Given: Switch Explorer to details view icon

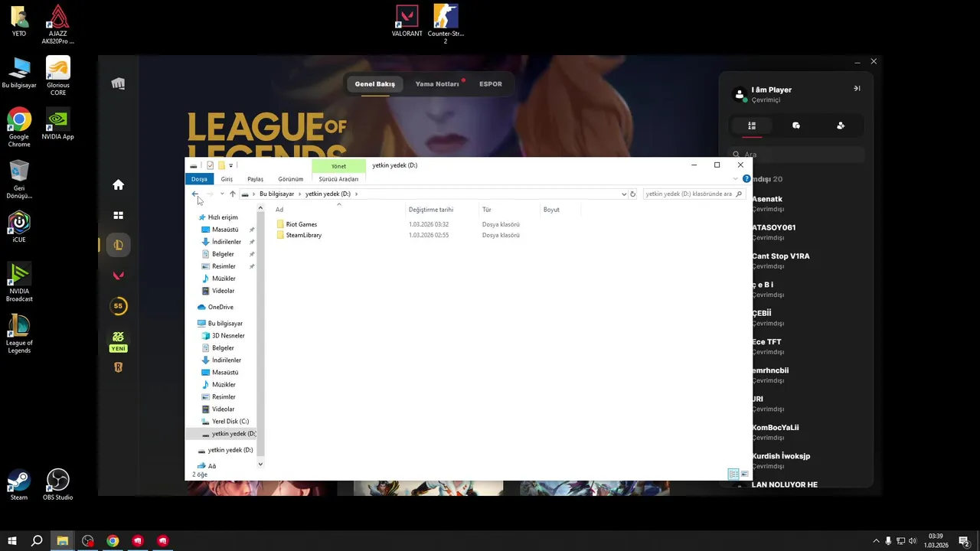Looking at the screenshot, I should 733,474.
